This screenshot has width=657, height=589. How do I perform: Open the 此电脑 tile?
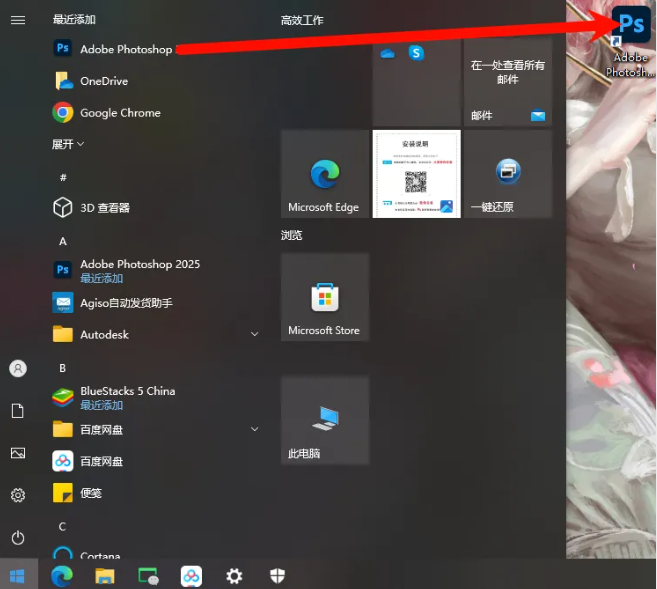point(325,420)
